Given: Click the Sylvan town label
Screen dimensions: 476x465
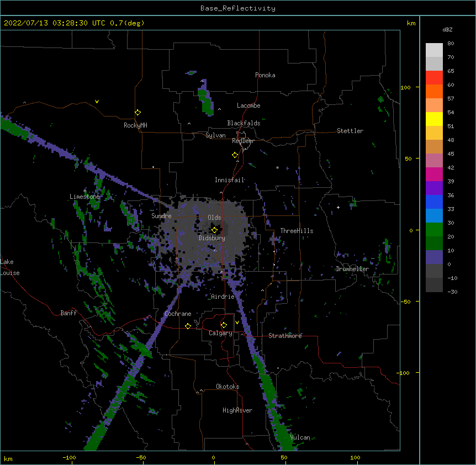Looking at the screenshot, I should tap(215, 135).
